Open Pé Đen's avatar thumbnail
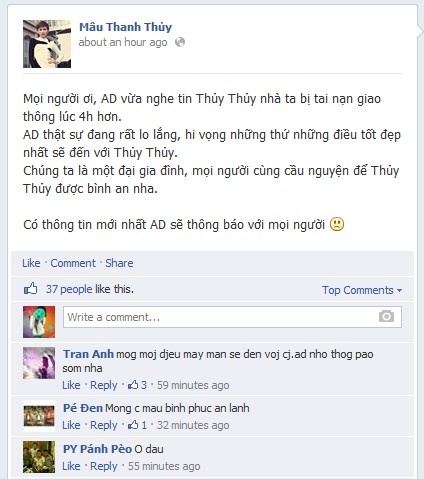Image resolution: width=424 pixels, height=479 pixels. pos(39,416)
